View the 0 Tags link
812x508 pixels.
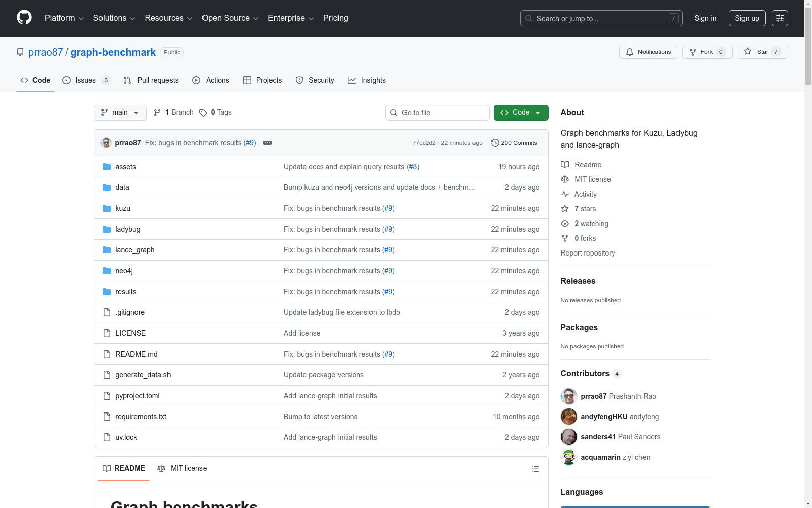pyautogui.click(x=216, y=112)
